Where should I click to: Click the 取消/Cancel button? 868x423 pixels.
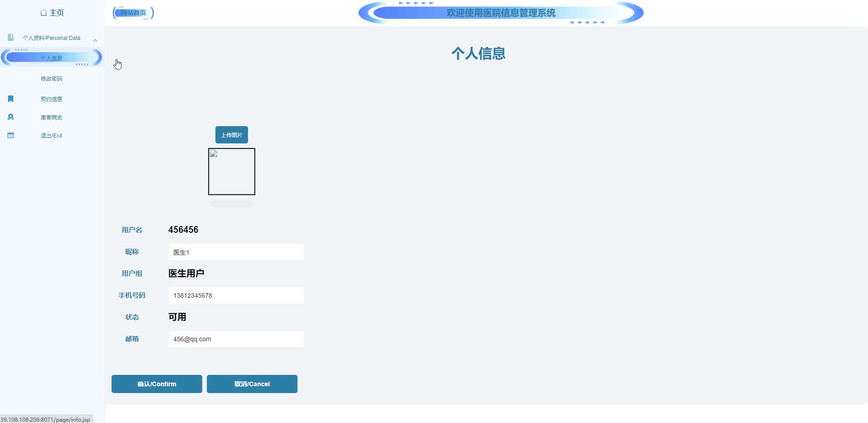[252, 384]
